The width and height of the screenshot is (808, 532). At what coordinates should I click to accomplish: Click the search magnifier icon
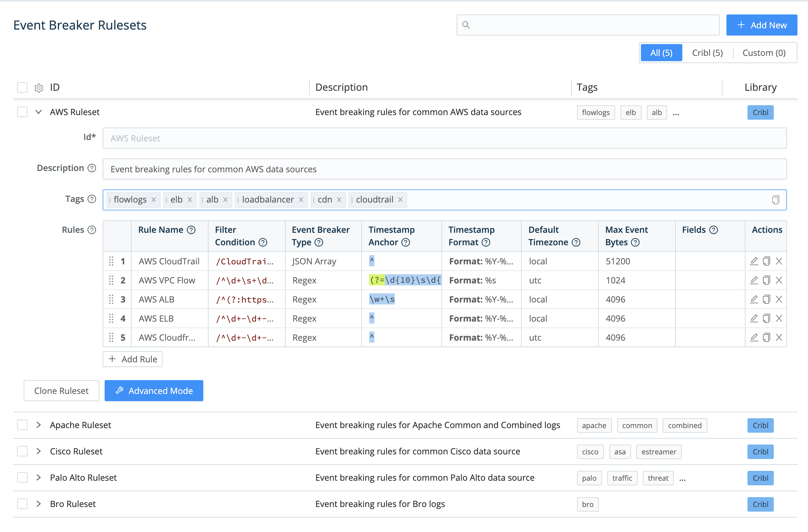pos(466,25)
